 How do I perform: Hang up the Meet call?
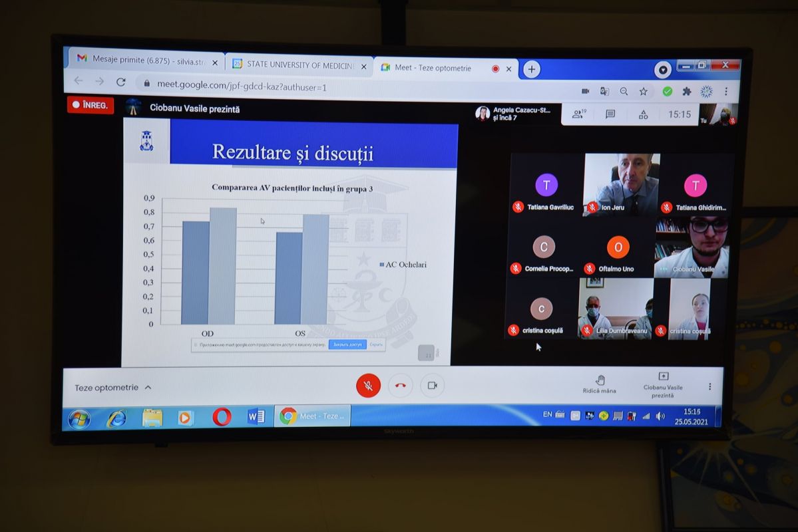click(401, 386)
